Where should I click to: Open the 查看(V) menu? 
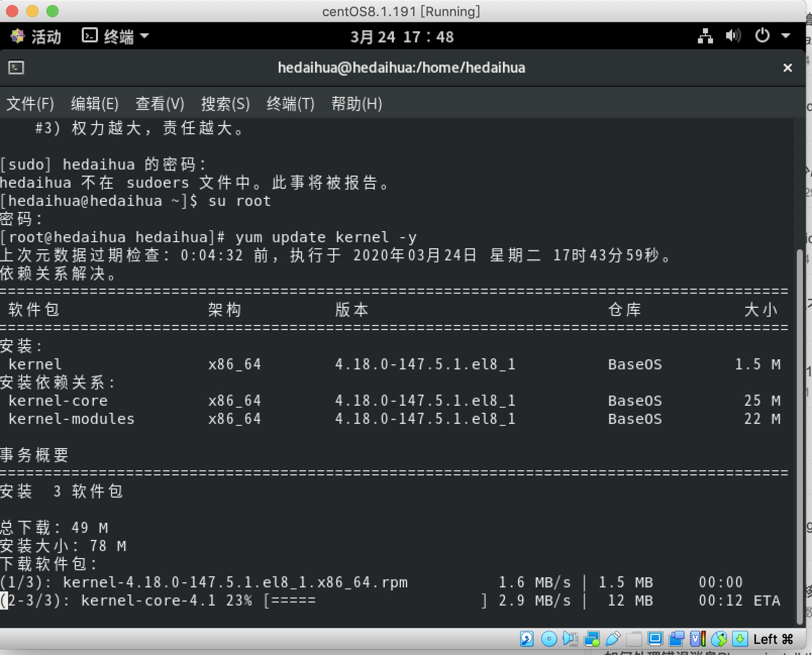[x=160, y=103]
